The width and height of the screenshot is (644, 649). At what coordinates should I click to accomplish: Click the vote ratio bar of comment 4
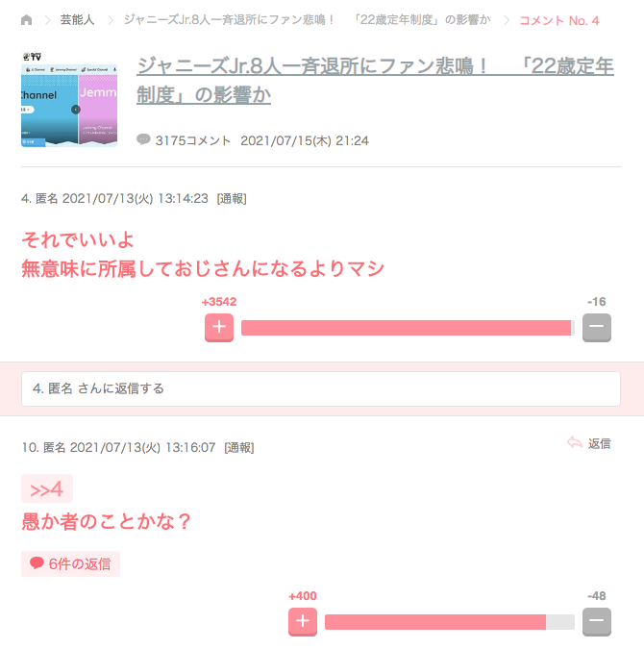[408, 328]
